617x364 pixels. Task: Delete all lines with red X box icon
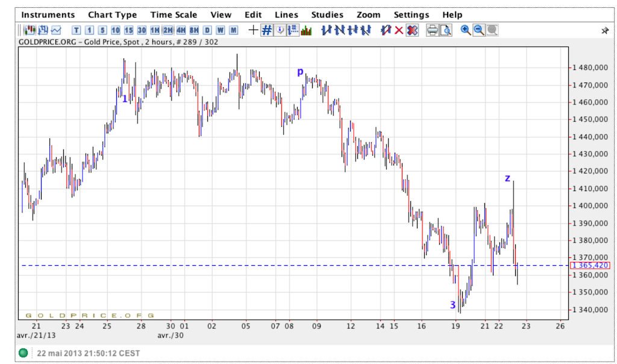[412, 30]
